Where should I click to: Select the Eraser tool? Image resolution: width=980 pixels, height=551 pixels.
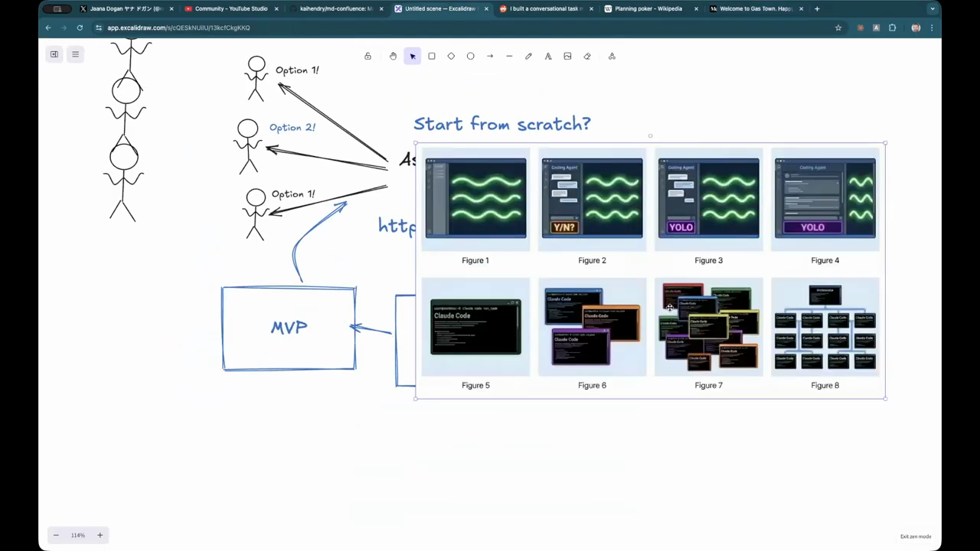pos(587,56)
